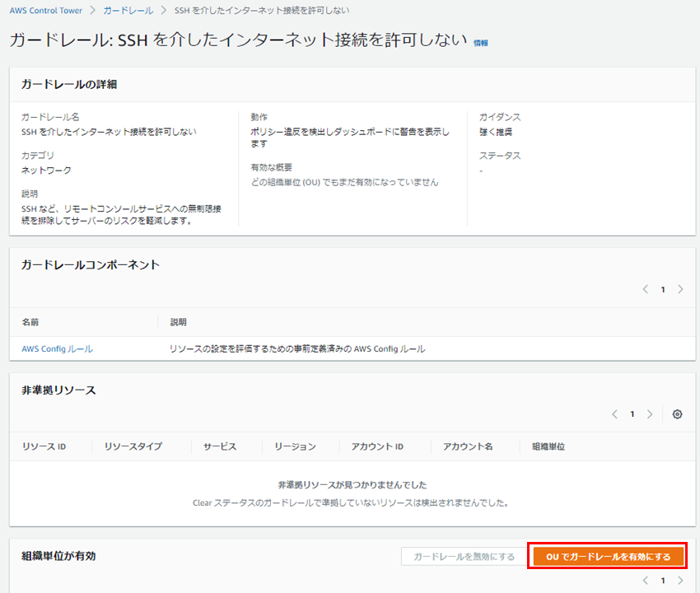Go to previous page in 非準拠リソース
700x593 pixels.
614,414
